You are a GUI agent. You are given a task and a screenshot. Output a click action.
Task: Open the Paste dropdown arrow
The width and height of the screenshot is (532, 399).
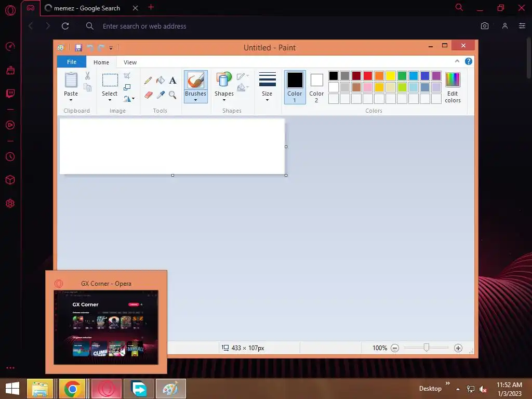(71, 100)
